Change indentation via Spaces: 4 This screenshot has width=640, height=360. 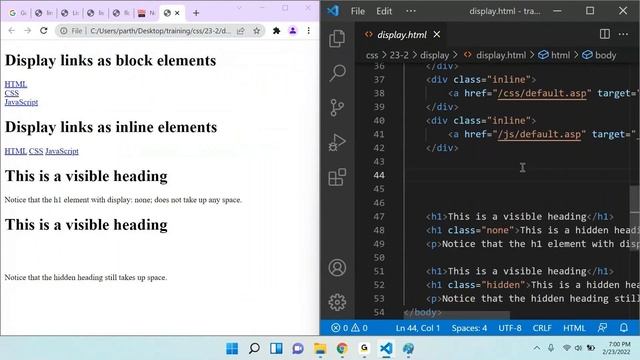tap(469, 328)
